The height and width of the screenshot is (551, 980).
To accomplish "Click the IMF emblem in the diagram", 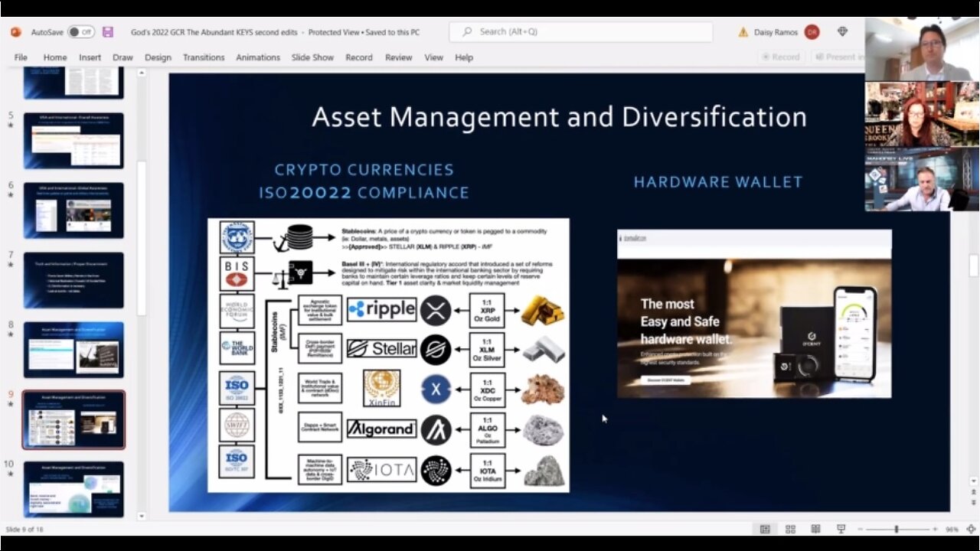I will [x=237, y=237].
